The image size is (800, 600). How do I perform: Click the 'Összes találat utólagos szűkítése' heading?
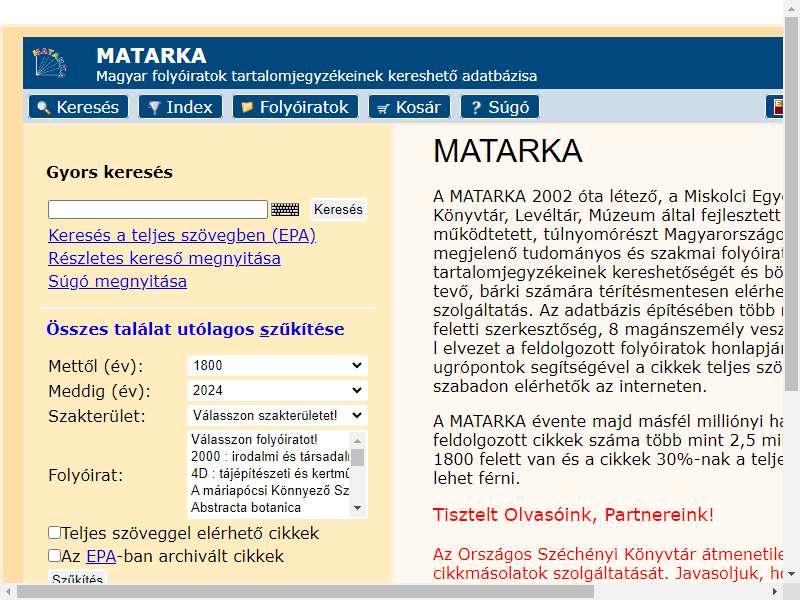click(195, 329)
